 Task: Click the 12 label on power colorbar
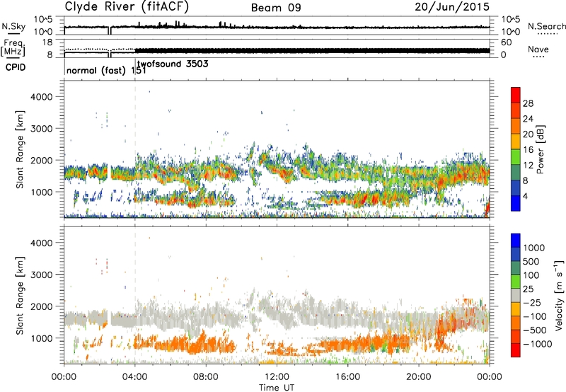tap(528, 166)
